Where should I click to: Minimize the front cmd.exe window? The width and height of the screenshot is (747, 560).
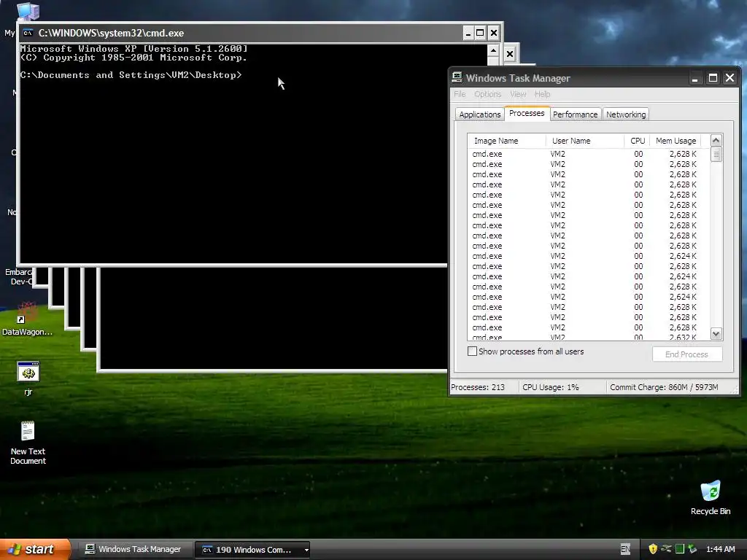(468, 33)
